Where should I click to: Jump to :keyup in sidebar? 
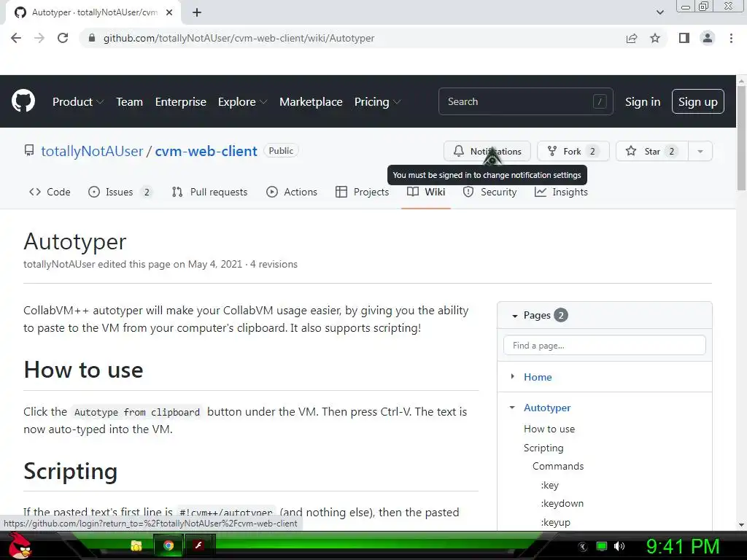point(555,522)
